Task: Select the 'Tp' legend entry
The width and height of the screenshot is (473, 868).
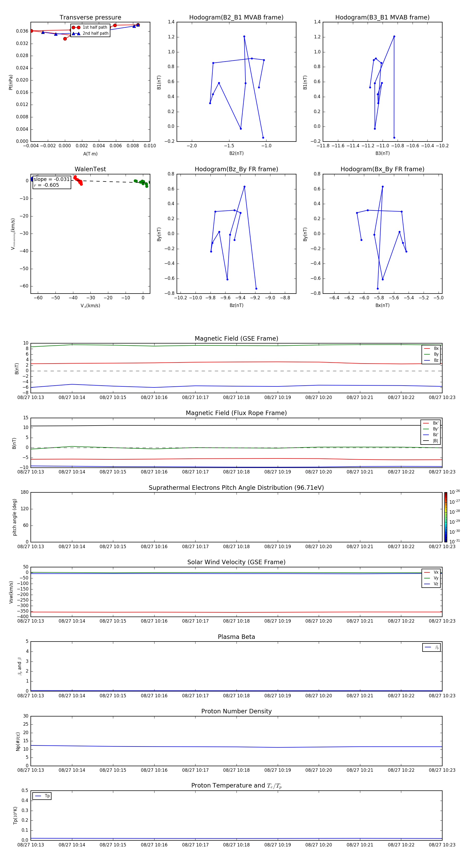Action: [x=42, y=796]
